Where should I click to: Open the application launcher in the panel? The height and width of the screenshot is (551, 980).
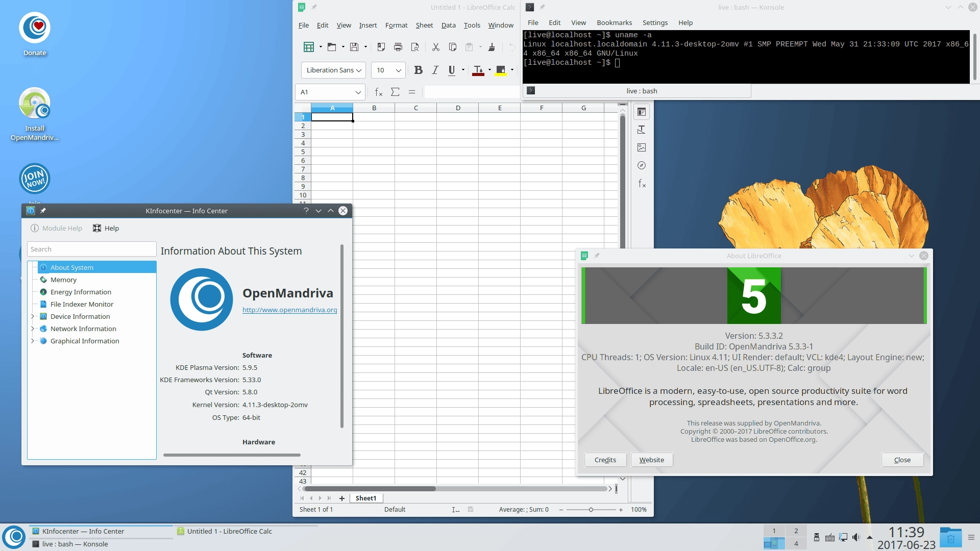(14, 537)
